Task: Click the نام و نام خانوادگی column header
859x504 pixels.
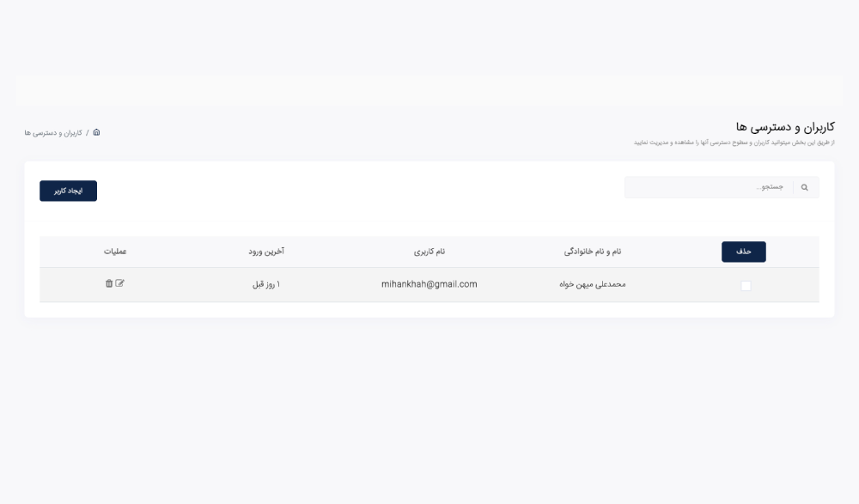Action: pos(593,252)
